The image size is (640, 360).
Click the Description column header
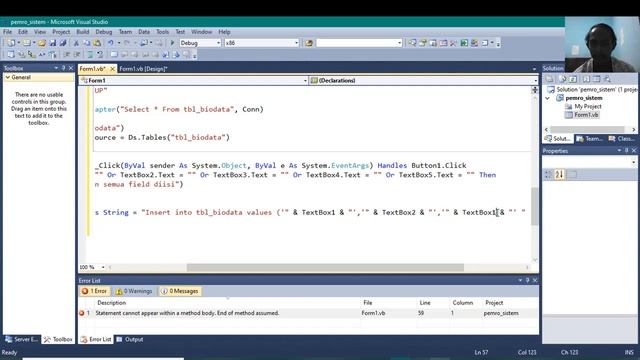228,302
